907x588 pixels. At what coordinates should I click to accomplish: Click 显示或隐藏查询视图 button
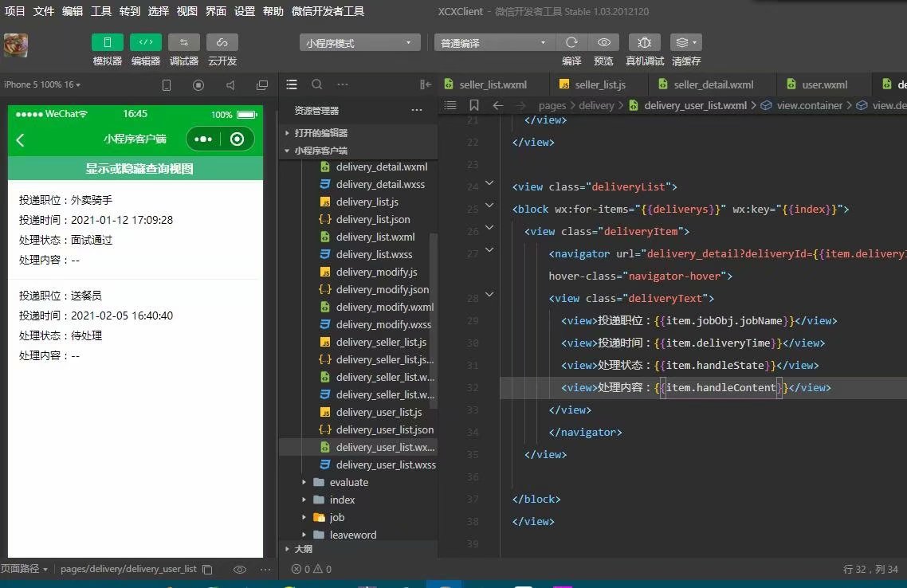(x=135, y=168)
